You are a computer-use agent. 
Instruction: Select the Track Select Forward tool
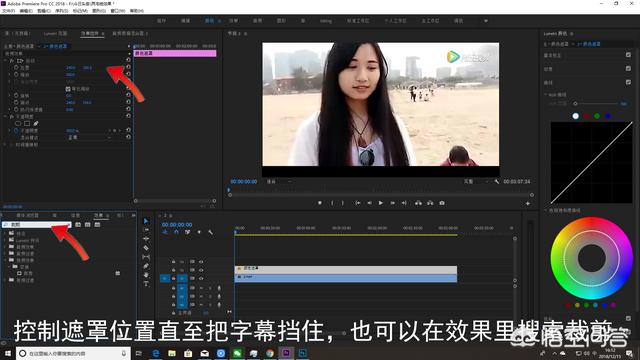(146, 230)
